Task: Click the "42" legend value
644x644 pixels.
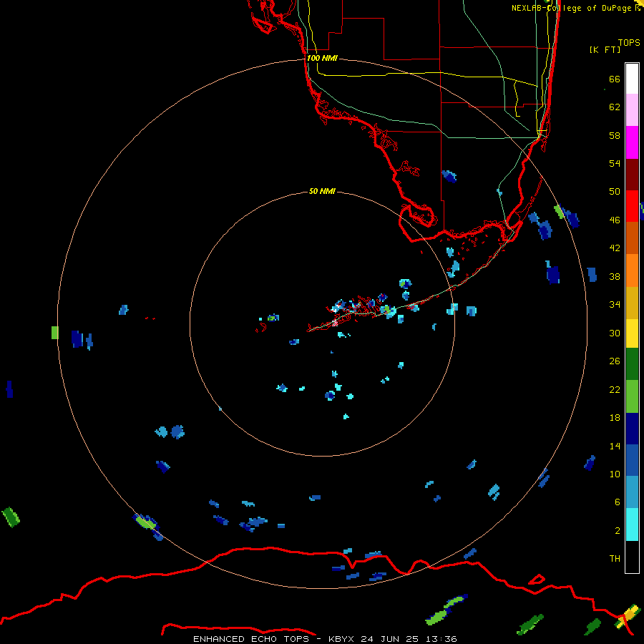Action: pos(615,248)
